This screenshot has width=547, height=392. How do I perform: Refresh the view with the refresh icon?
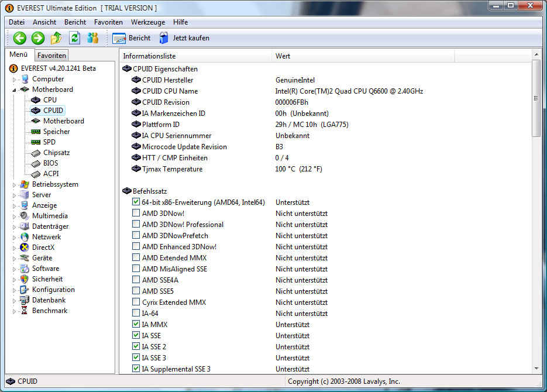(74, 38)
